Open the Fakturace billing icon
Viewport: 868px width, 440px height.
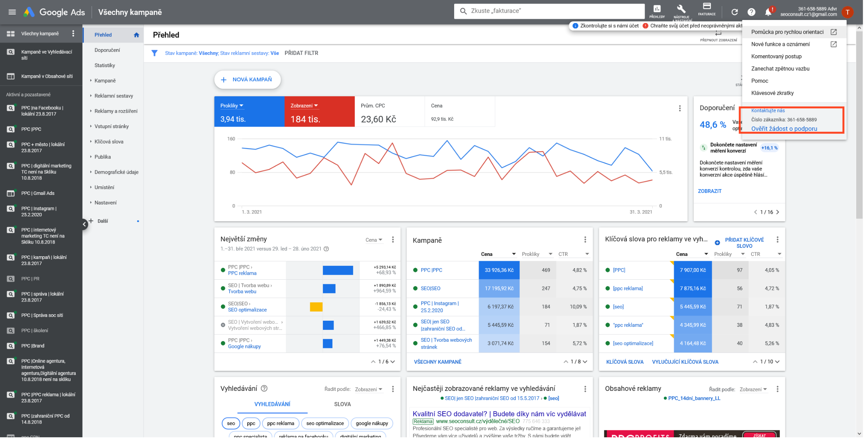711,10
